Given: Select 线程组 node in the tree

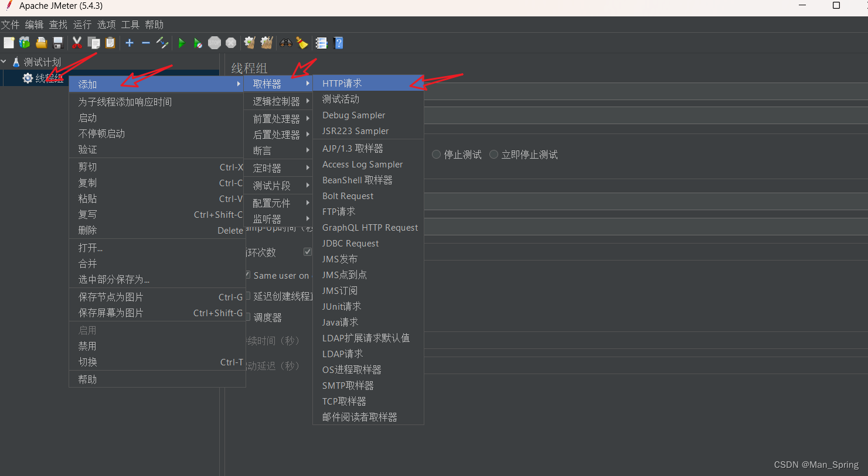Looking at the screenshot, I should 49,78.
